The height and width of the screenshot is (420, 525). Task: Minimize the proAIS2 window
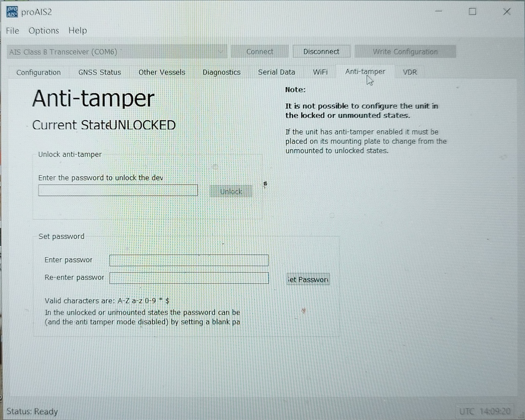coord(439,12)
